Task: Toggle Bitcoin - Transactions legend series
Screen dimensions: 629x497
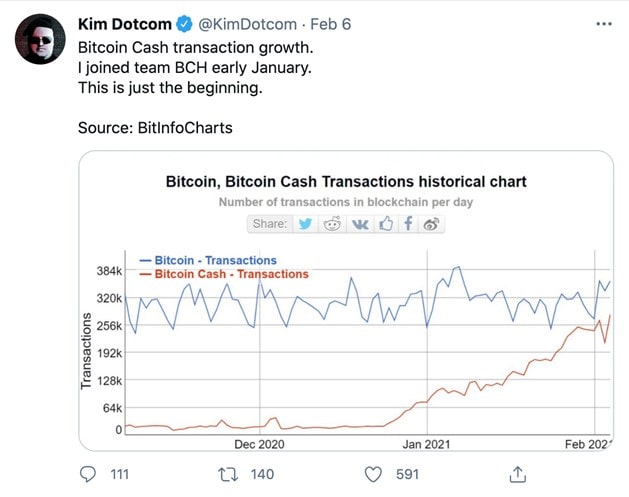Action: point(208,260)
